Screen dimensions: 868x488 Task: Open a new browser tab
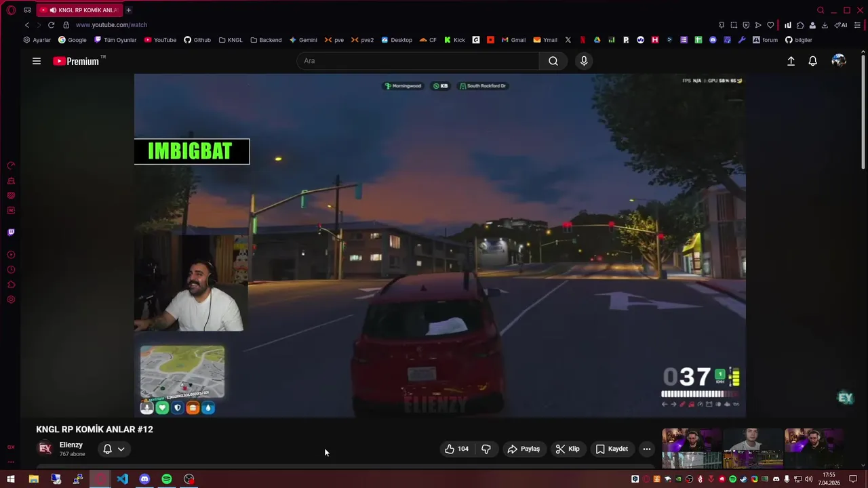pos(128,10)
